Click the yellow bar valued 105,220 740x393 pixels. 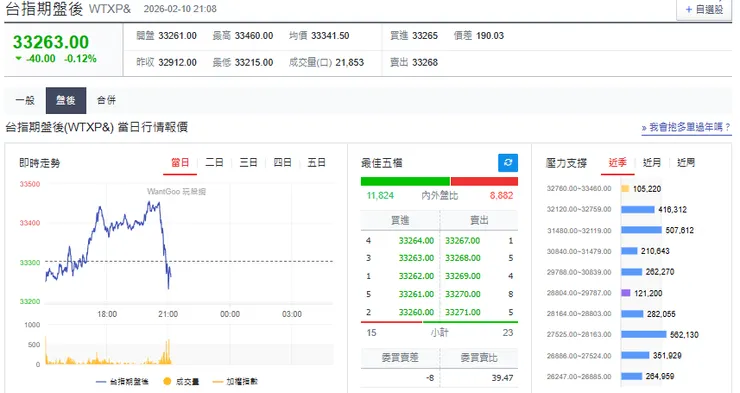[625, 189]
